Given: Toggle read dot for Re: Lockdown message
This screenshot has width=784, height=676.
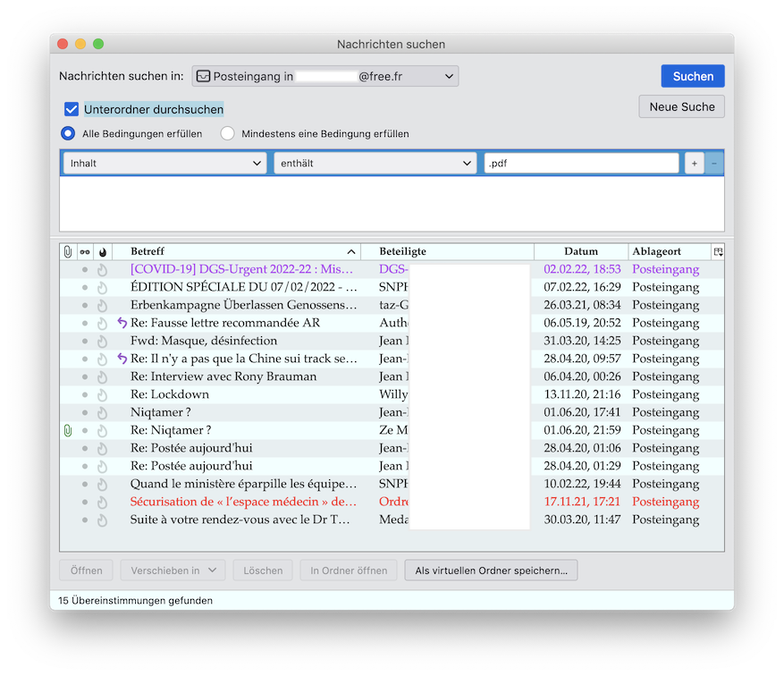Looking at the screenshot, I should (85, 395).
